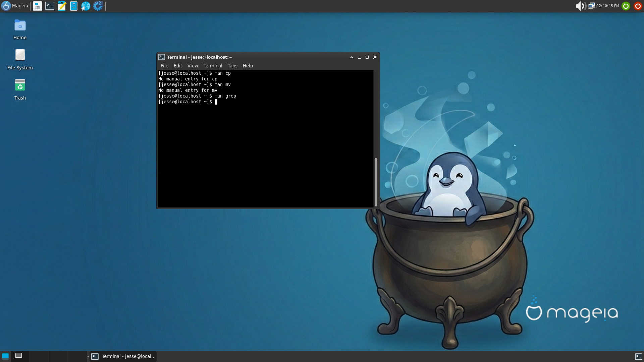
Task: Open the File menu in Terminal
Action: pos(164,66)
